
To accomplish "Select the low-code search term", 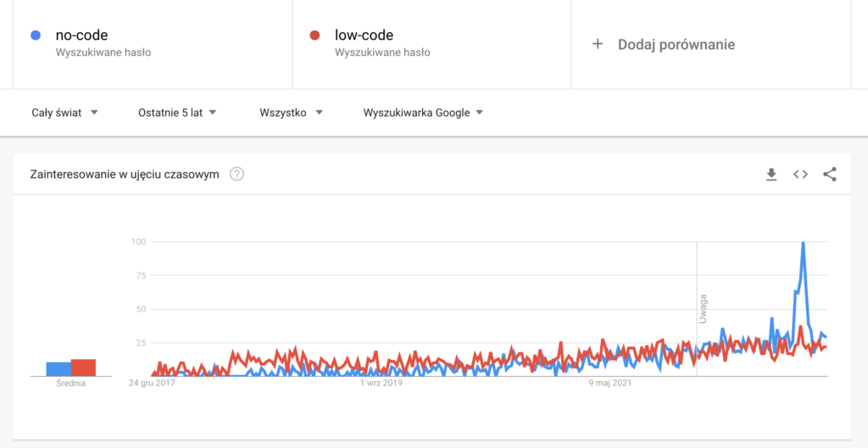I will coord(364,36).
